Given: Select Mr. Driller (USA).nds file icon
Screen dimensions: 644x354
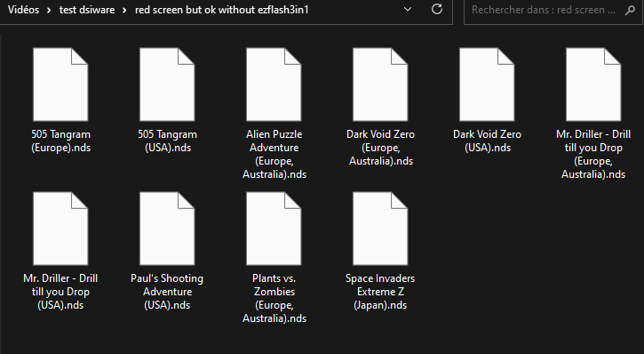Looking at the screenshot, I should click(x=60, y=229).
